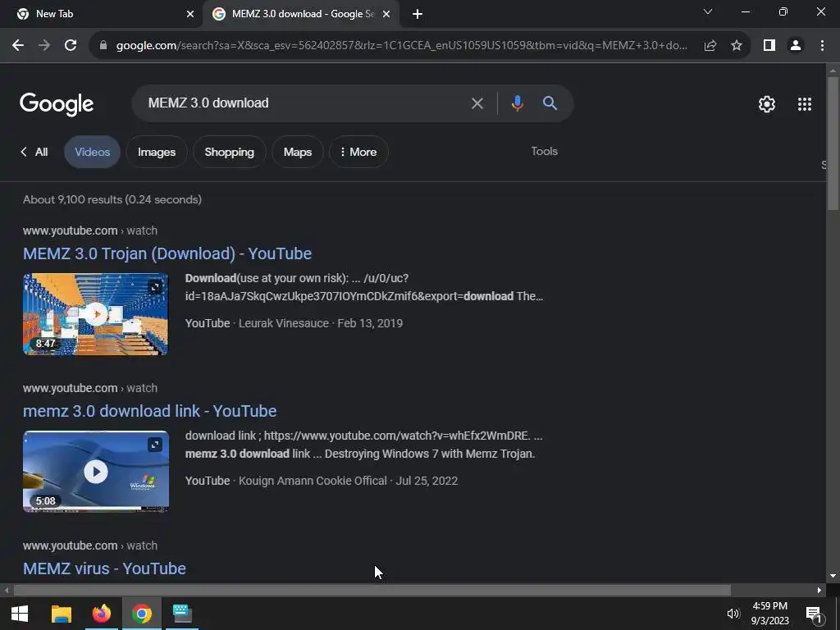The height and width of the screenshot is (630, 840).
Task: Switch to the New Tab browser tab
Action: pos(100,14)
